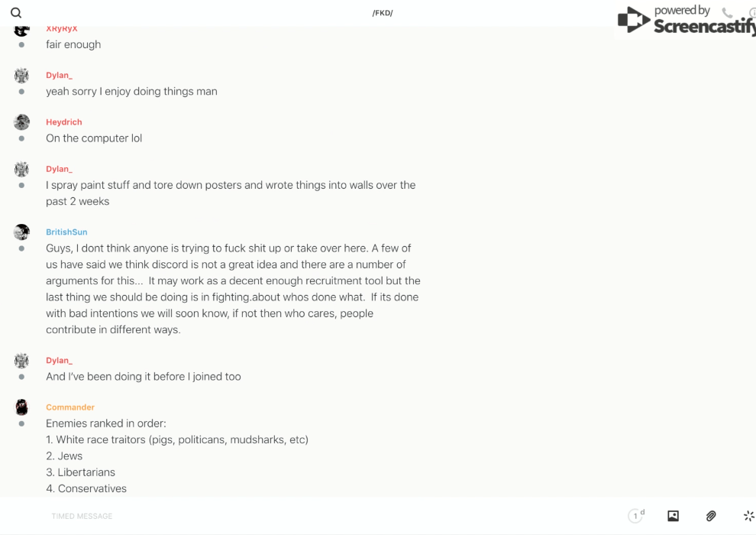The width and height of the screenshot is (756, 535).
Task: Attach a file with the paperclip icon
Action: click(x=711, y=516)
